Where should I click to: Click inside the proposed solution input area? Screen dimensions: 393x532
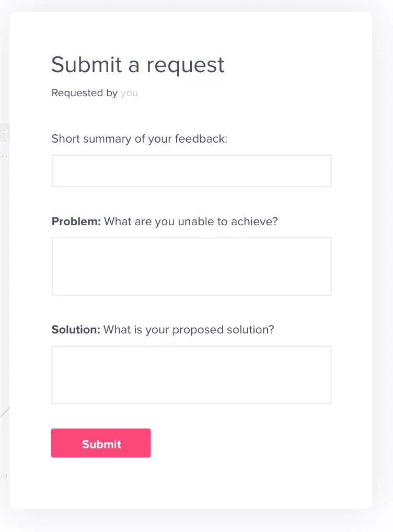pos(191,374)
